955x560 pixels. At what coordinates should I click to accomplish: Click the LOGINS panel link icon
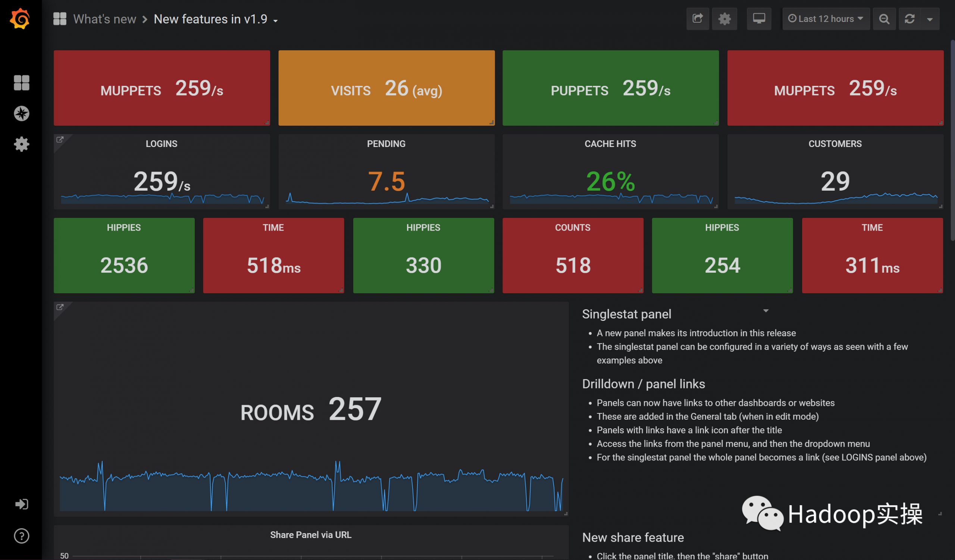coord(60,140)
